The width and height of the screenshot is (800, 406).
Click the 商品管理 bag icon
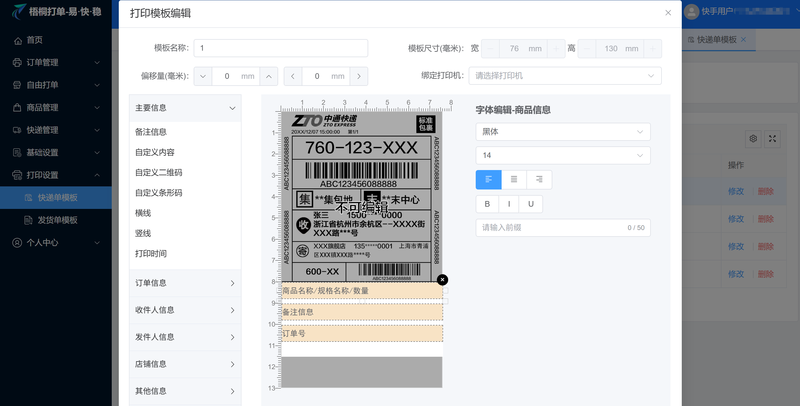tap(17, 108)
